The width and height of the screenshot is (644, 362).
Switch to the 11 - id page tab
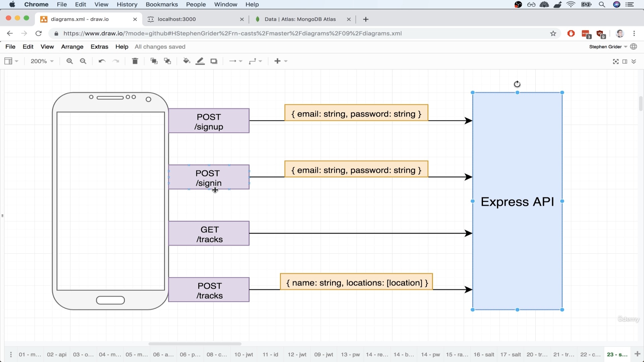270,354
